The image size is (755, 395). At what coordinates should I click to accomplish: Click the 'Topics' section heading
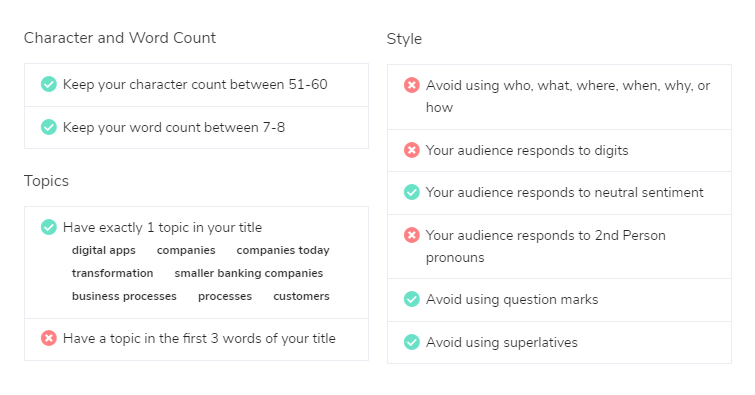point(46,181)
